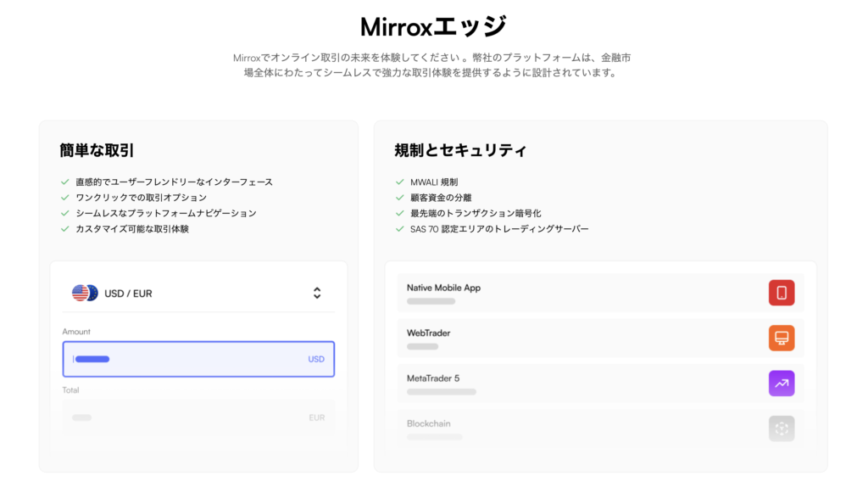Click the purple MetaTrader 5 chart icon
This screenshot has width=868, height=487.
781,383
